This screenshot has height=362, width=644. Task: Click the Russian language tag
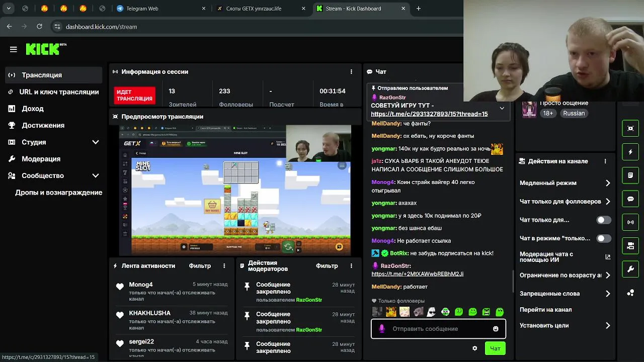574,114
